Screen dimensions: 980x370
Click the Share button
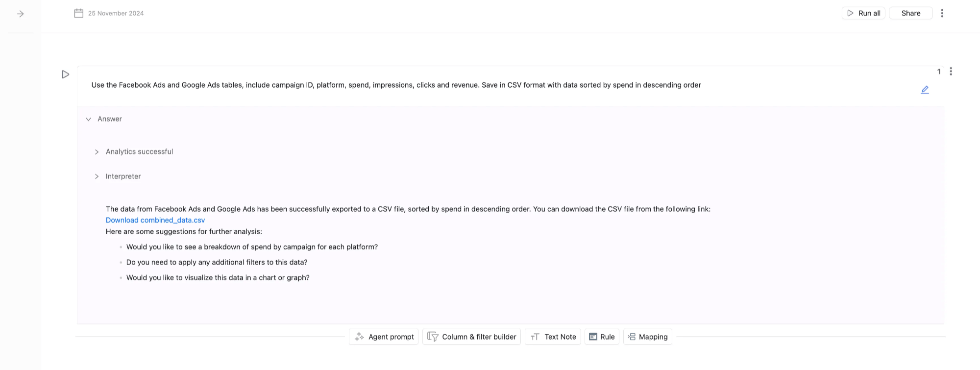(910, 13)
